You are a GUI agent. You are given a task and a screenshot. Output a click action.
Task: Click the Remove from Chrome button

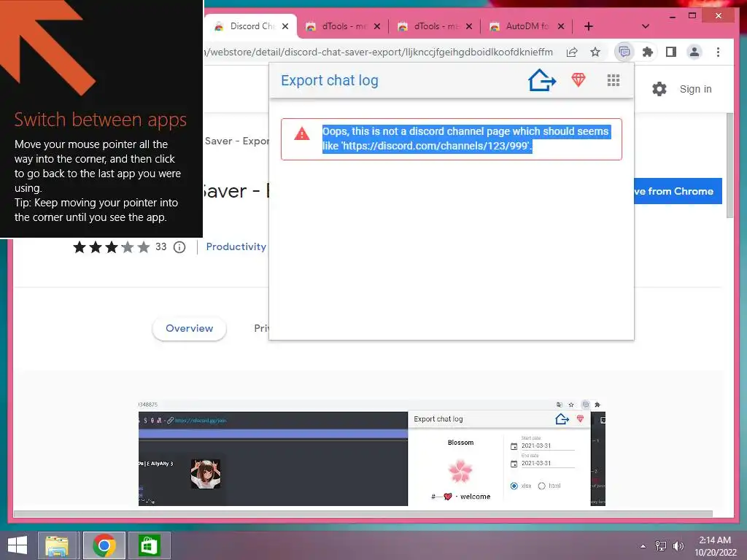pyautogui.click(x=678, y=191)
